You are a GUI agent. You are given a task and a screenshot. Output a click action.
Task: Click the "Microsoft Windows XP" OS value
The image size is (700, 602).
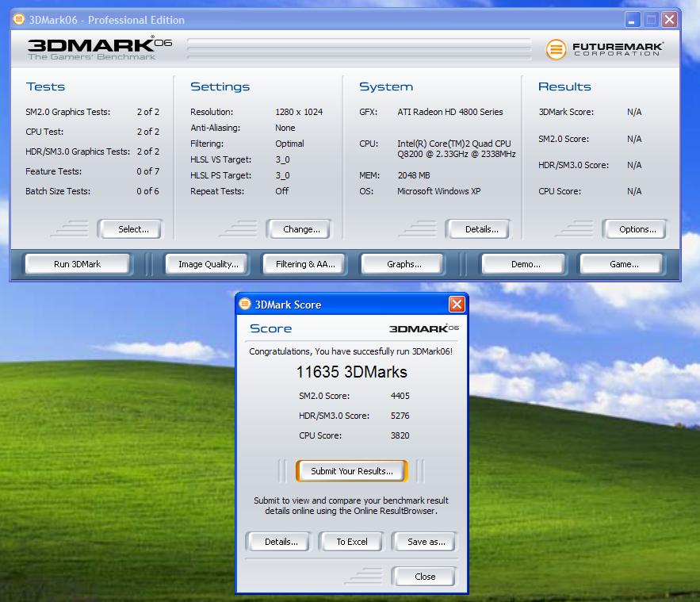point(439,191)
